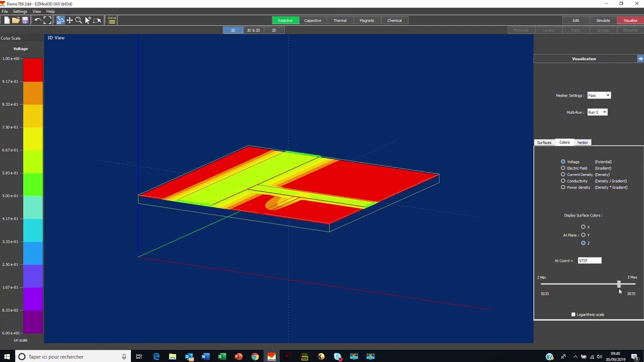Open Google Chrome from taskbar
This screenshot has width=644, height=362.
tap(255, 356)
